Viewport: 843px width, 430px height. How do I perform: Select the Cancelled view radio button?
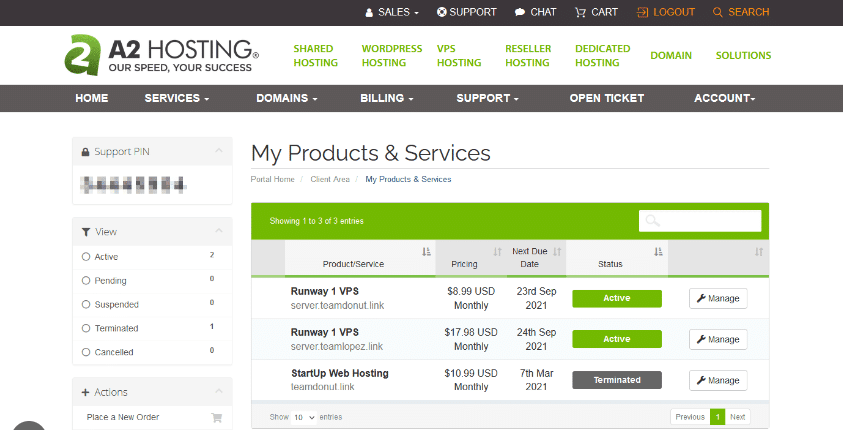(85, 352)
